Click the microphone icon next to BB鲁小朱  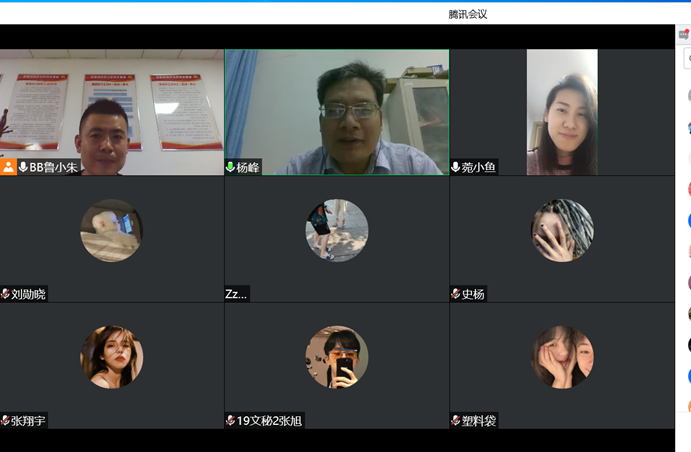pyautogui.click(x=23, y=167)
